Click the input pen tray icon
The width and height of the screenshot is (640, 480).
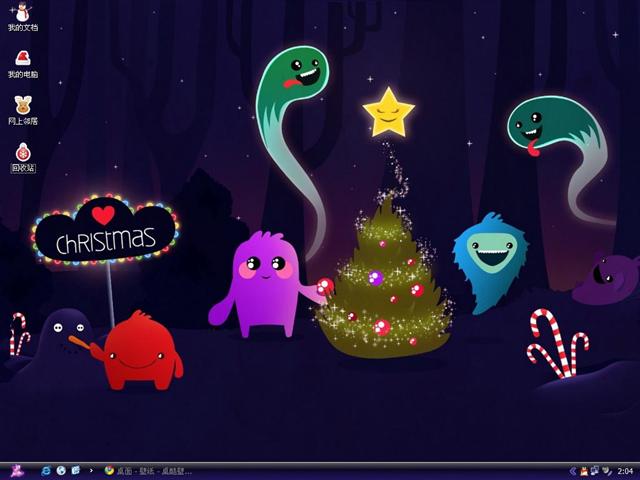(607, 471)
